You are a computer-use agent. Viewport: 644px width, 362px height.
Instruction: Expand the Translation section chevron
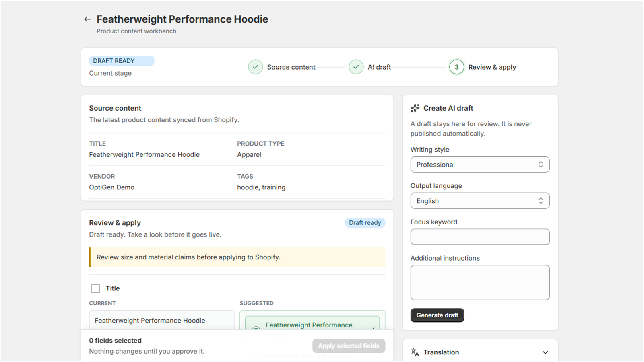pos(545,352)
